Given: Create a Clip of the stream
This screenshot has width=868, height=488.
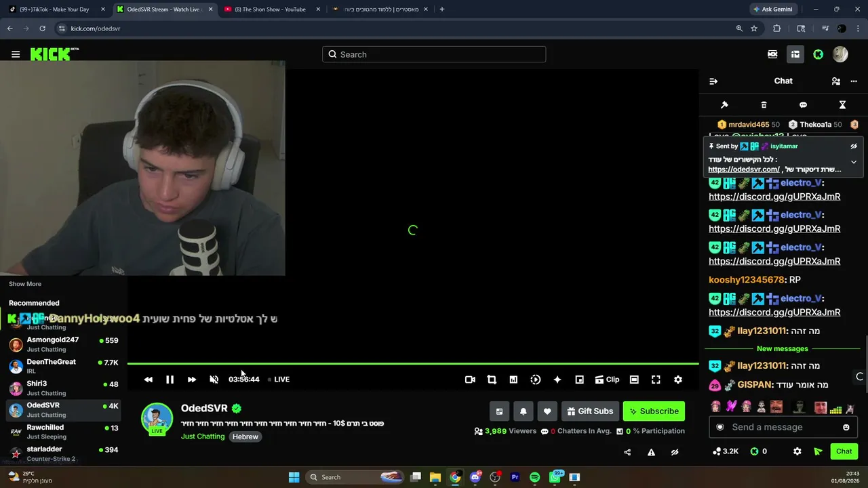Looking at the screenshot, I should (607, 380).
